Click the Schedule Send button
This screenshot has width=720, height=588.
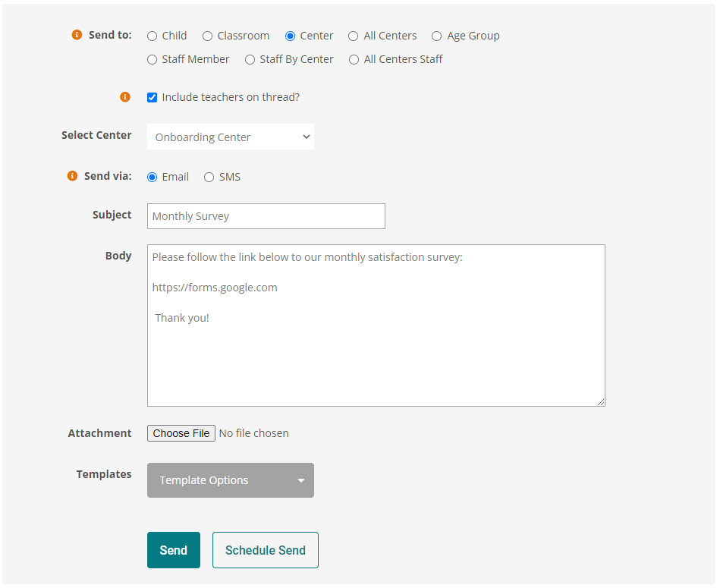266,550
